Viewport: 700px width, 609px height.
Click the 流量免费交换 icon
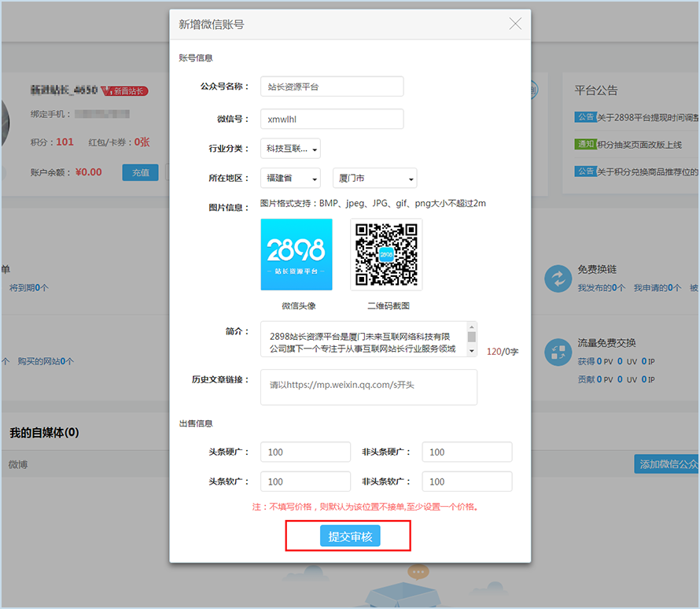tap(558, 352)
